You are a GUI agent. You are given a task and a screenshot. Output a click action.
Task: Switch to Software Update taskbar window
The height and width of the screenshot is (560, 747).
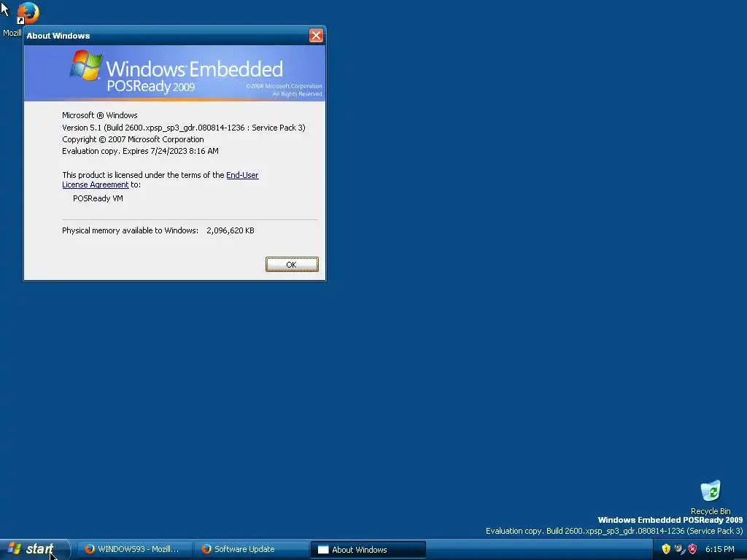(x=252, y=549)
